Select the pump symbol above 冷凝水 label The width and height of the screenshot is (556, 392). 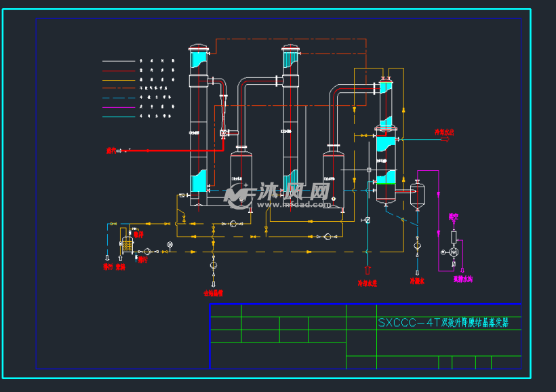coord(417,246)
